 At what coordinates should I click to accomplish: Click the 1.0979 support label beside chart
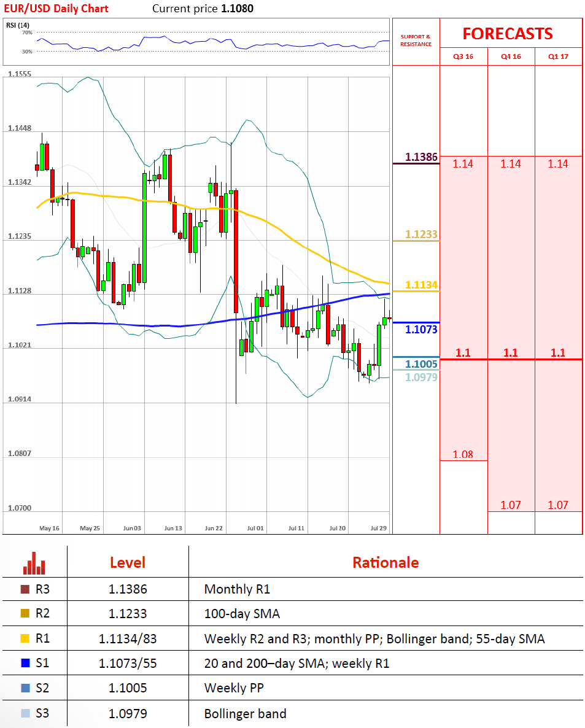point(421,377)
